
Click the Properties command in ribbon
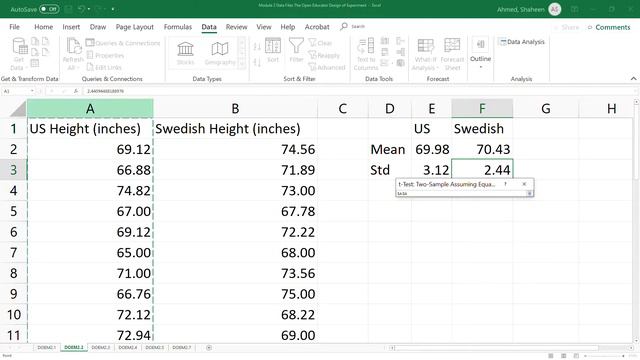tap(105, 55)
